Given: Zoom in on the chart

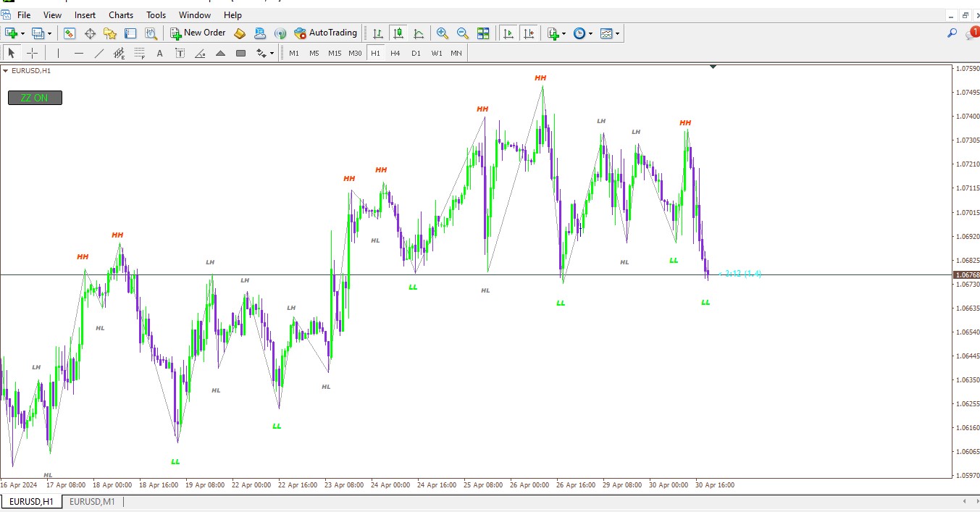Looking at the screenshot, I should [x=443, y=33].
